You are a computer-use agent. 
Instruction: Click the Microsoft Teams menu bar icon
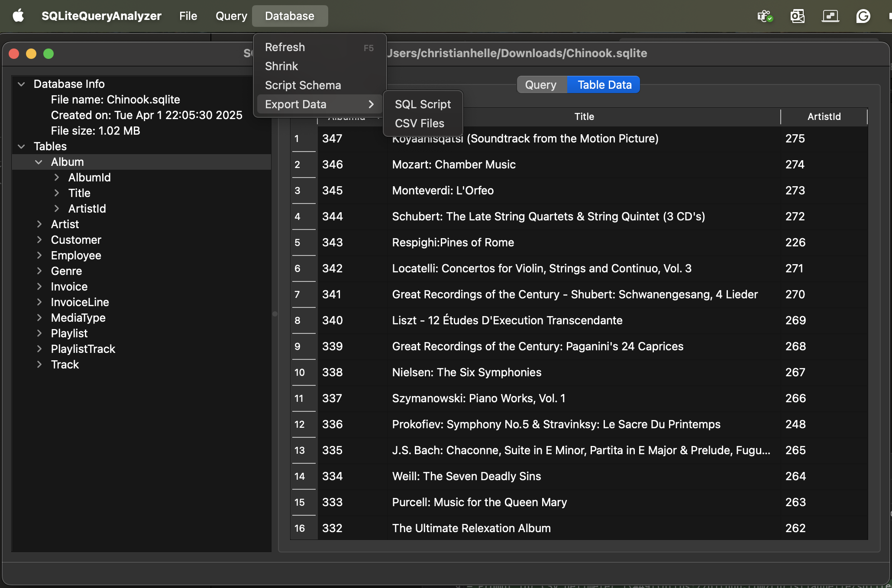click(765, 16)
